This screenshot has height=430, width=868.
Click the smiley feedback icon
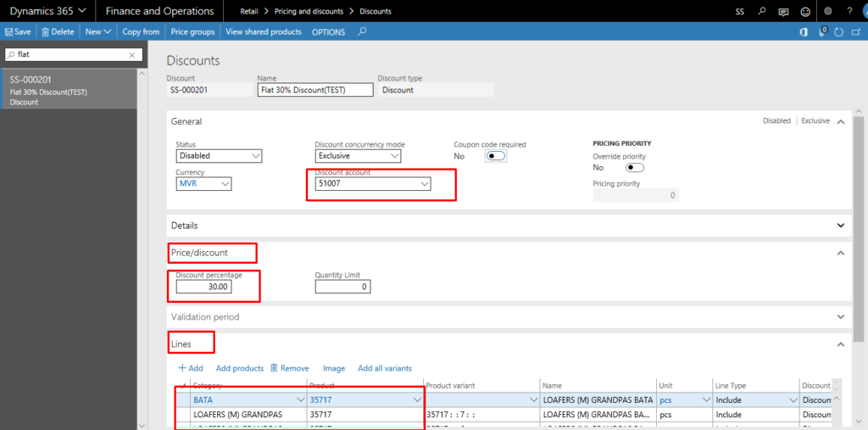pos(804,11)
